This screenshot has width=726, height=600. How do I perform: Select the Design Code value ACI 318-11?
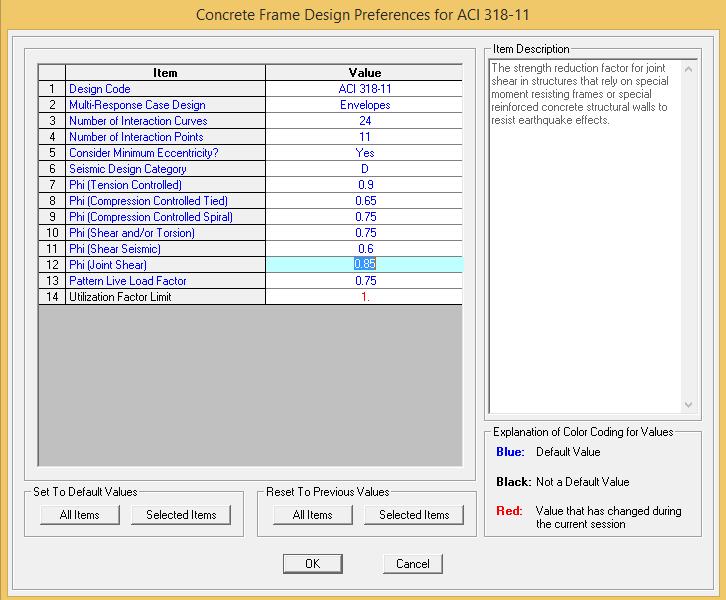point(364,88)
